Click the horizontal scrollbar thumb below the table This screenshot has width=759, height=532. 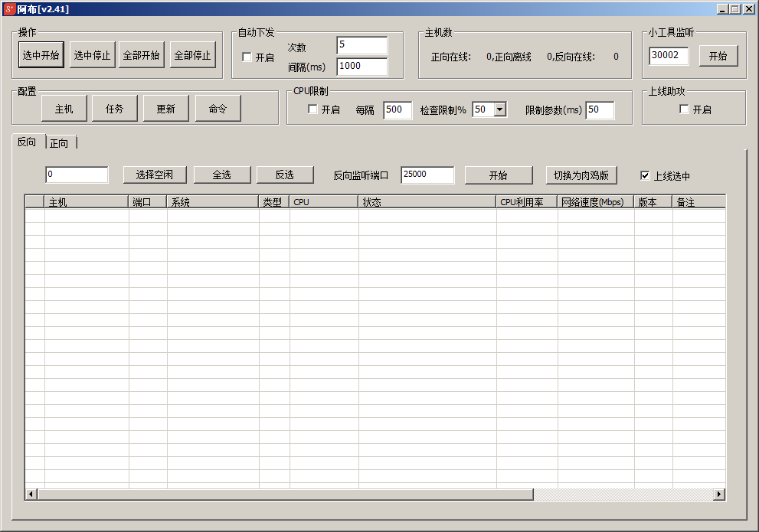(285, 494)
